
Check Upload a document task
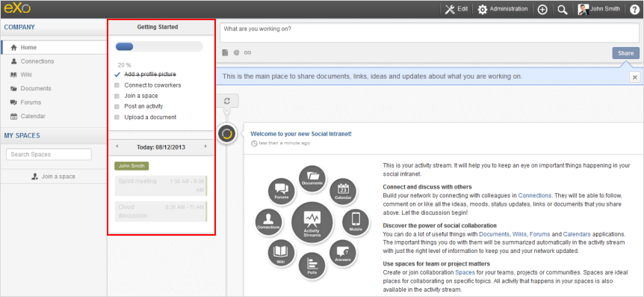[117, 117]
